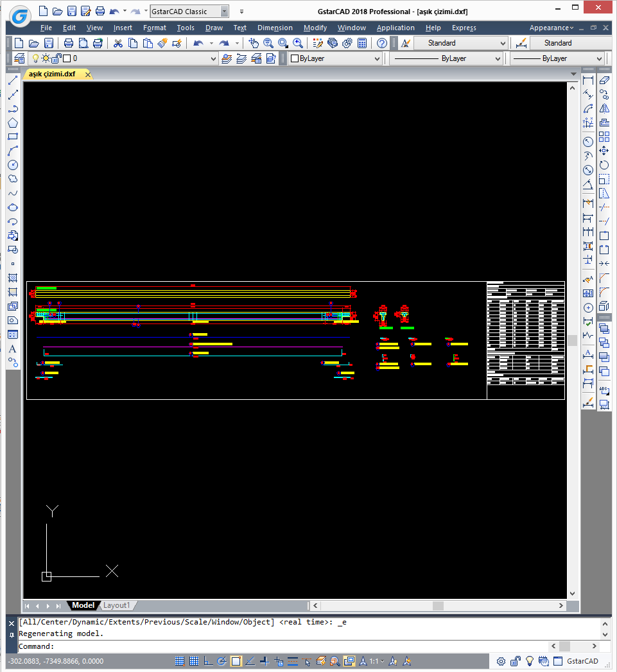Expand the layer 0 dropdown list
Viewport: 617px width, 672px height.
[214, 58]
